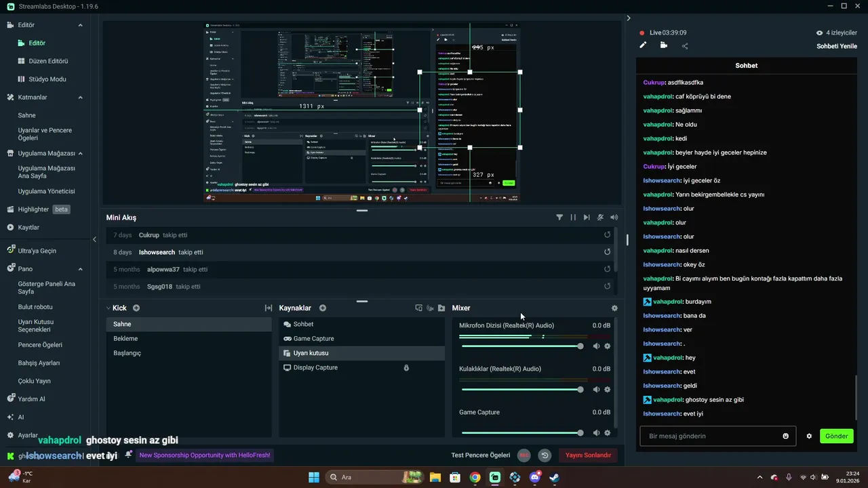Collapse the Editör sidebar section
Screen dimensions: 868x488
(x=80, y=25)
